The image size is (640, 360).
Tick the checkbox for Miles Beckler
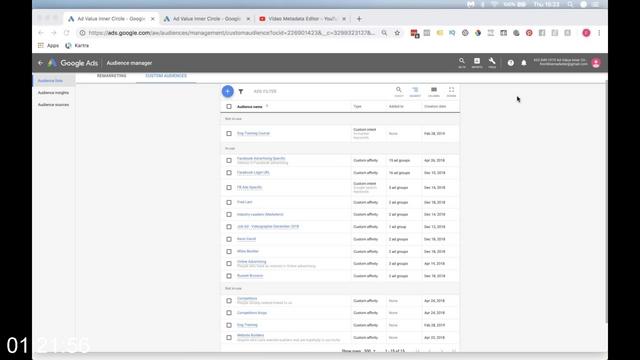229,251
